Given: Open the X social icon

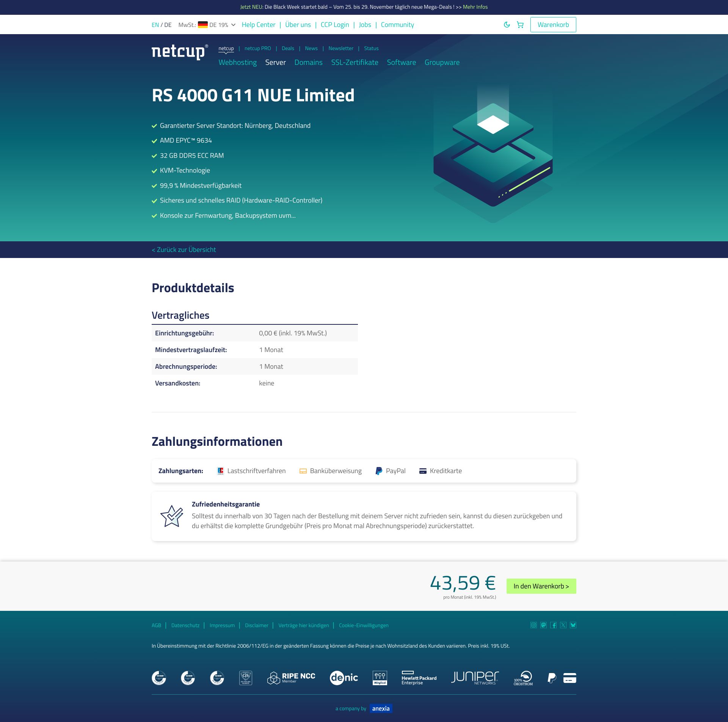Looking at the screenshot, I should (563, 625).
